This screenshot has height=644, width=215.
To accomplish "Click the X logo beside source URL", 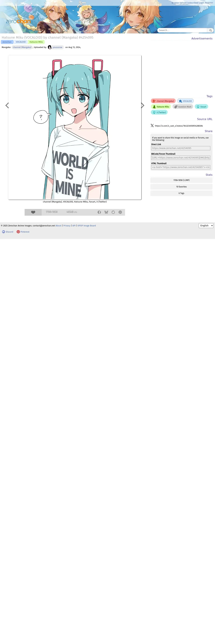I will click(x=152, y=126).
